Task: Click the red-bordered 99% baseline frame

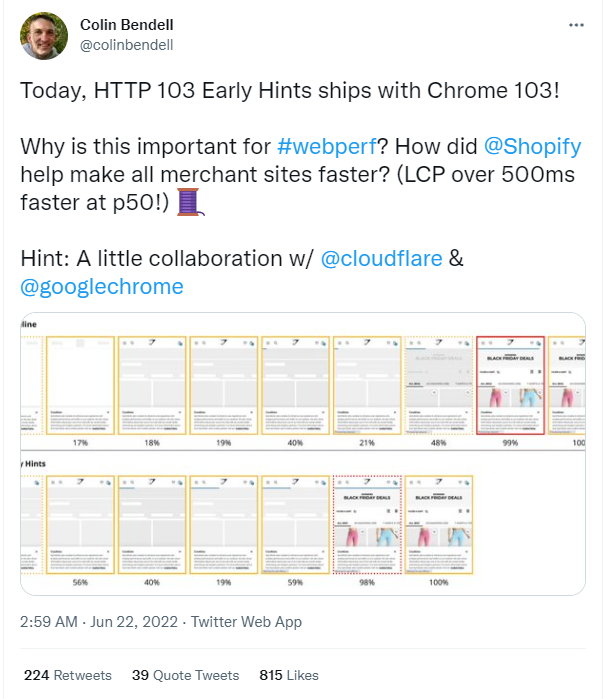Action: click(511, 385)
